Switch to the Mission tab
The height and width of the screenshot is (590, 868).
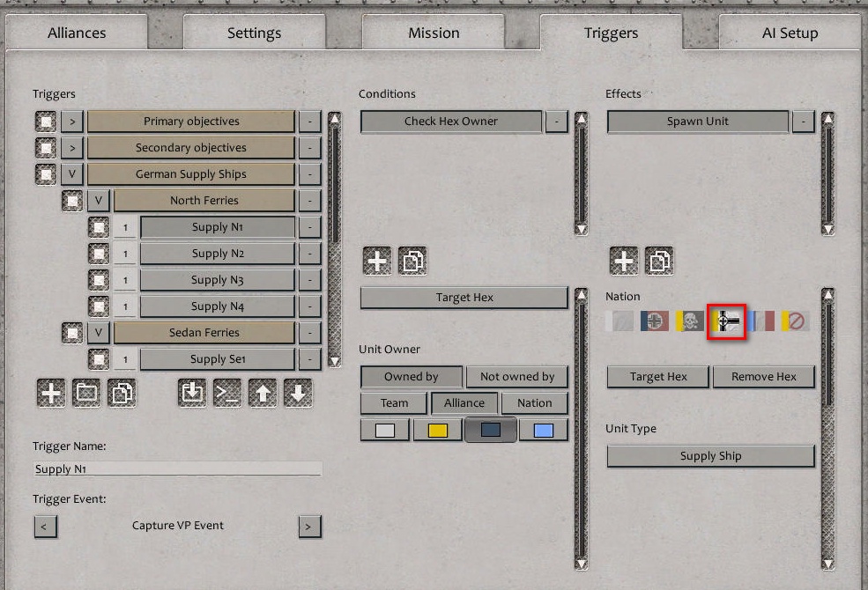tap(433, 32)
